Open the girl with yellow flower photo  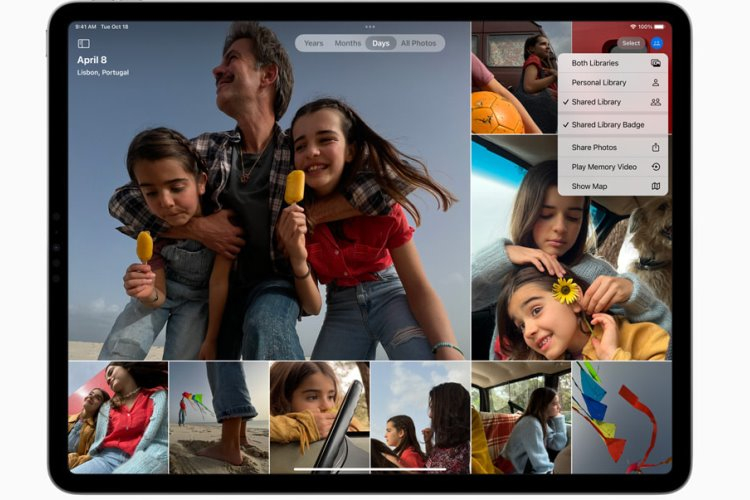coord(570,248)
